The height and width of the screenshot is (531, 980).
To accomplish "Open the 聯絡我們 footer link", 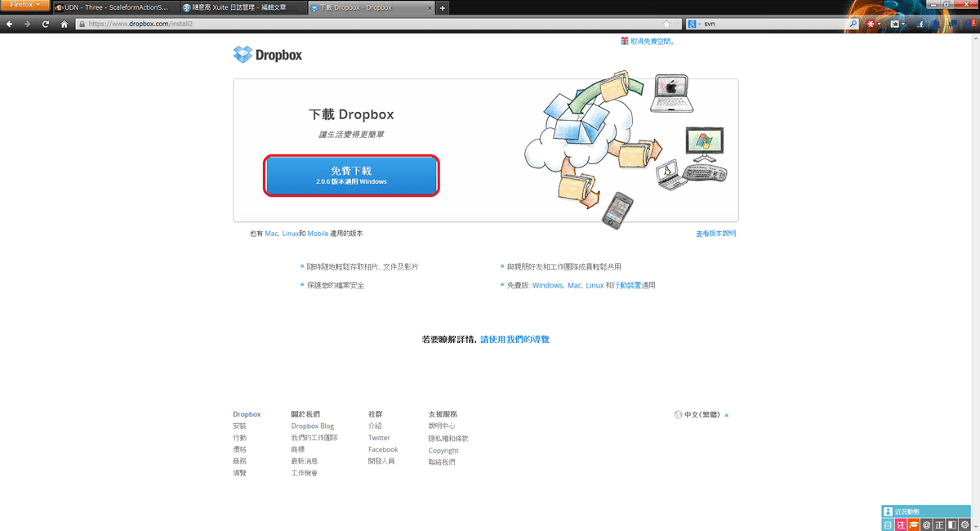I will tap(442, 462).
